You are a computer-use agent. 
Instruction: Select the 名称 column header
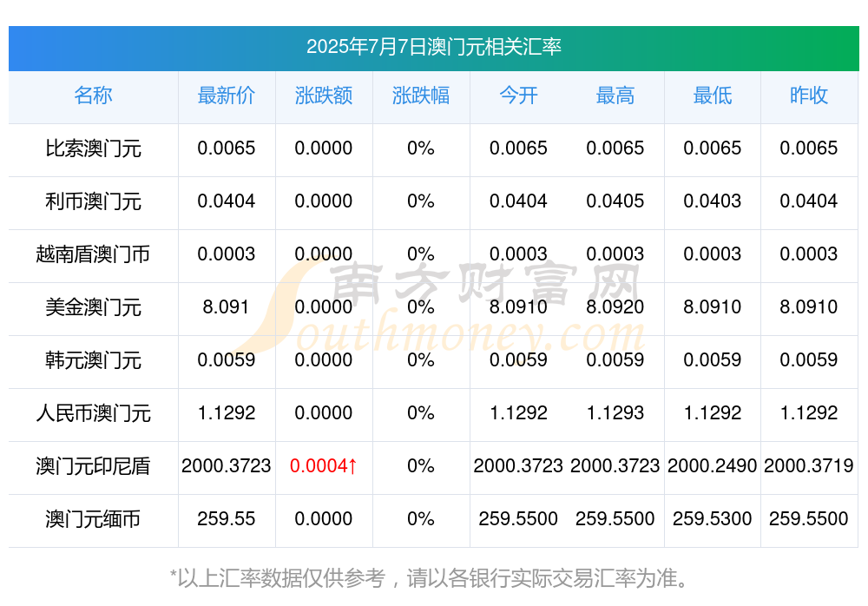(x=93, y=96)
